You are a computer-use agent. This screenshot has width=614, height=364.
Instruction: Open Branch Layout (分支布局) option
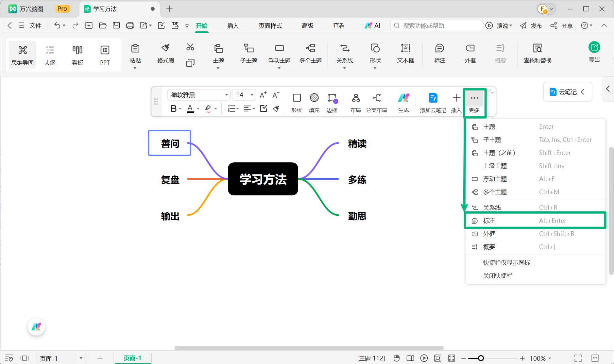[x=377, y=103]
